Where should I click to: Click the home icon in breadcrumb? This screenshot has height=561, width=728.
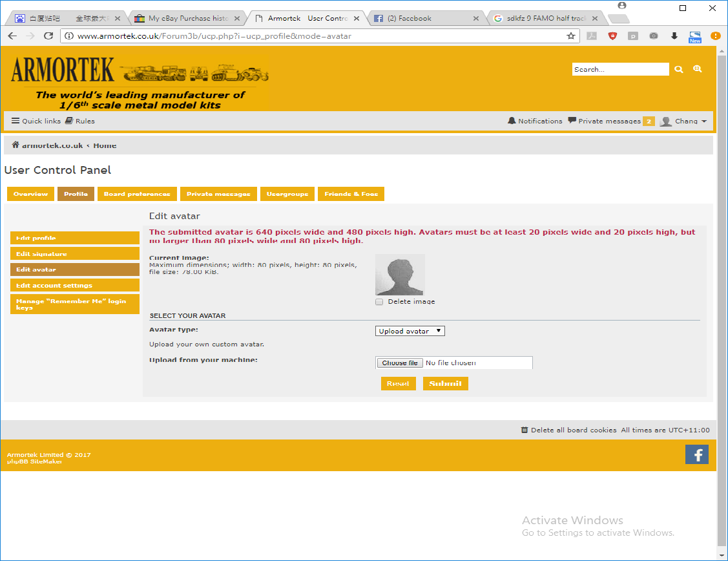tap(16, 145)
